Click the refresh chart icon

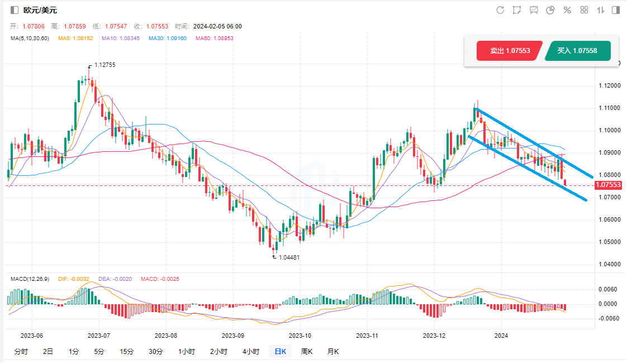[500, 10]
